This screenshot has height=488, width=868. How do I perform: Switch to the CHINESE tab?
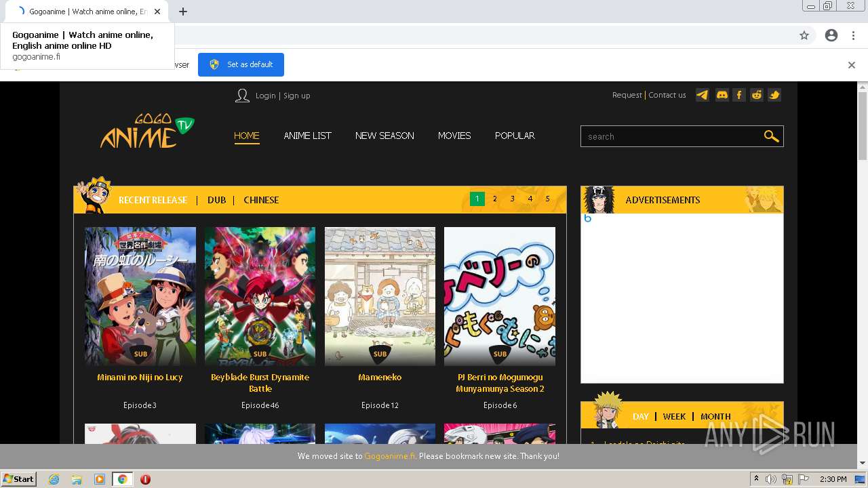pos(261,200)
